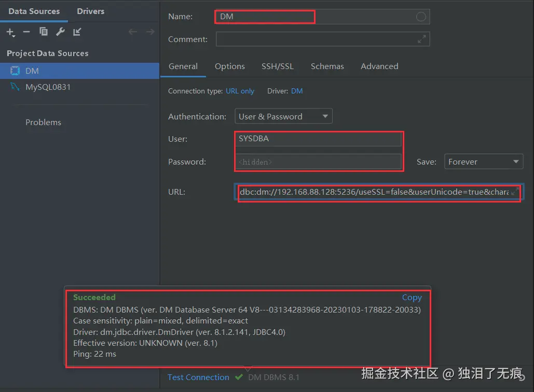
Task: Click into the Name field
Action: (x=322, y=17)
